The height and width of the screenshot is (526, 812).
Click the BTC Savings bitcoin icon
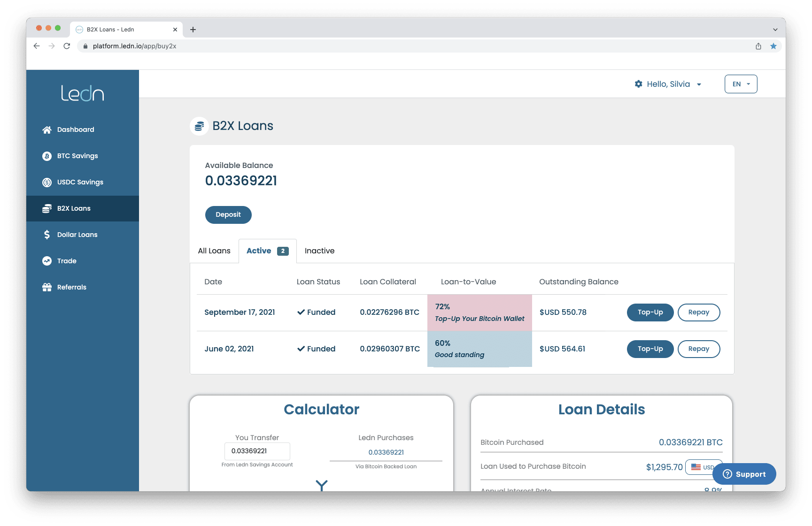tap(47, 156)
